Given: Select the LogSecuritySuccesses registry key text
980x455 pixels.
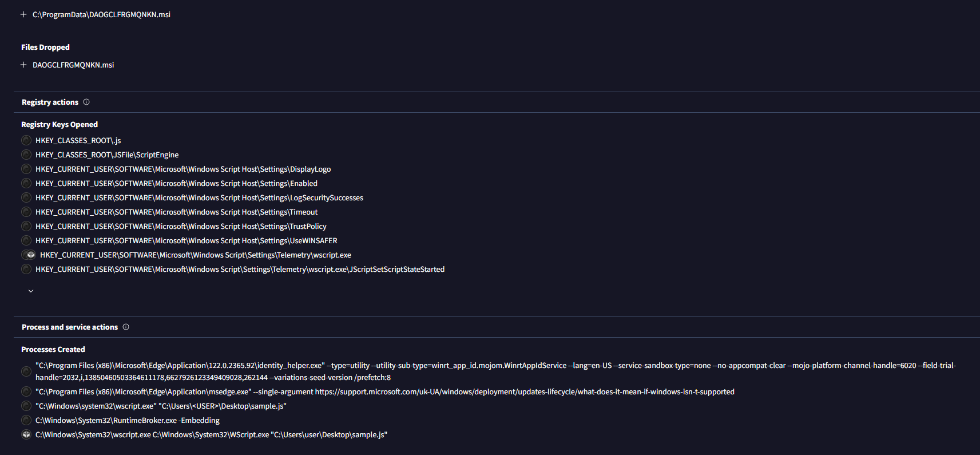Looking at the screenshot, I should (199, 197).
